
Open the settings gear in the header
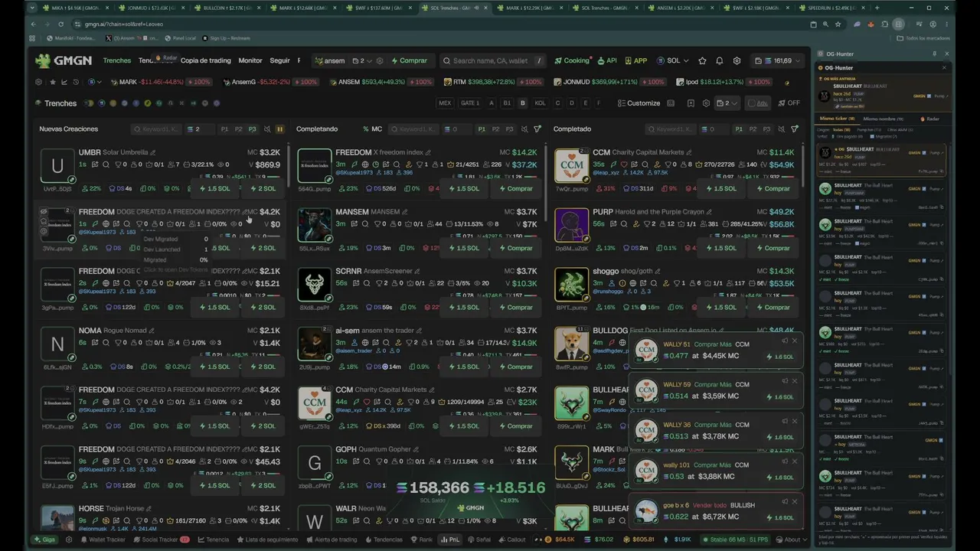pos(737,60)
